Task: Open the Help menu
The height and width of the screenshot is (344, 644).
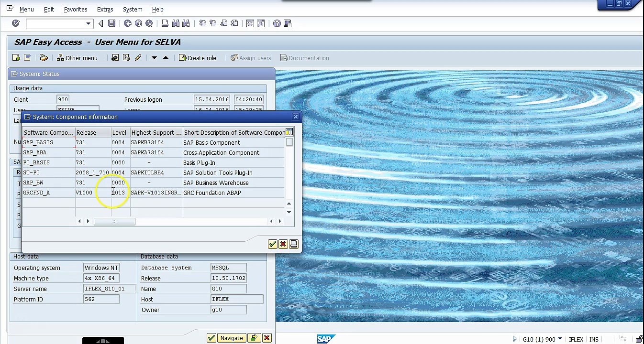Action: coord(157,9)
